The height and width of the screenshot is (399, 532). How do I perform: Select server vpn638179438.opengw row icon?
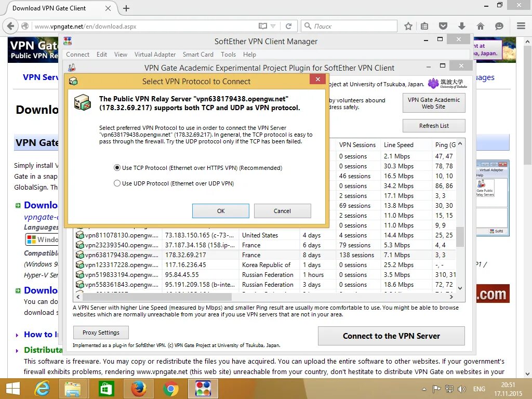(79, 255)
